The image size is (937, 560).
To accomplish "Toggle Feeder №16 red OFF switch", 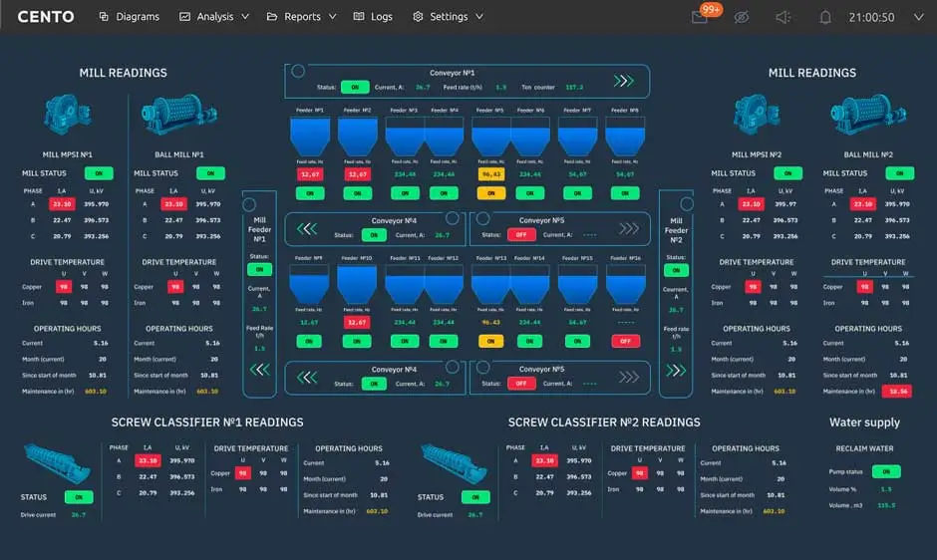I will 625,341.
